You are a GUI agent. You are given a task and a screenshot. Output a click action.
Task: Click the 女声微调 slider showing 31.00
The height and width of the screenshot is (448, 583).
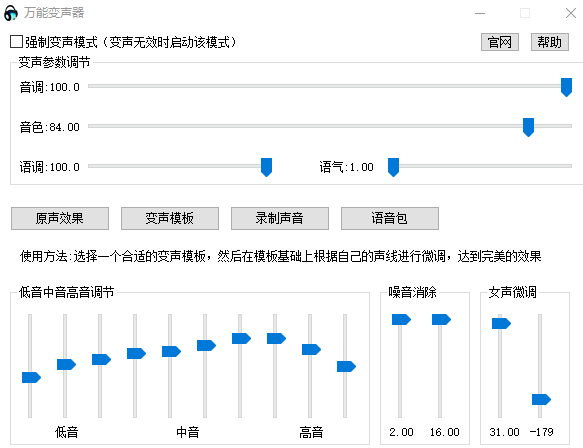pyautogui.click(x=501, y=323)
